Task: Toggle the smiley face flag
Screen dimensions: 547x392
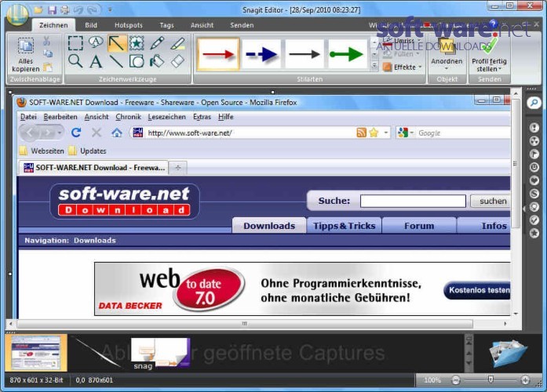Action: [534, 167]
